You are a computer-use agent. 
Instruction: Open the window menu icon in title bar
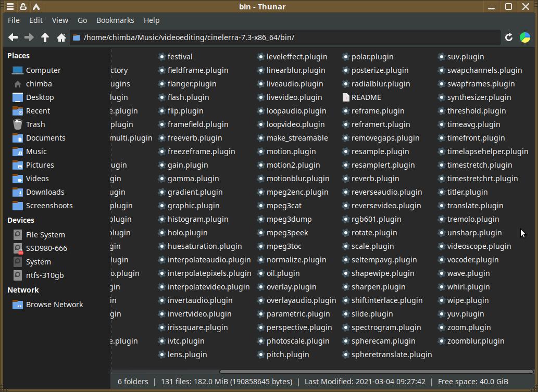click(x=10, y=7)
